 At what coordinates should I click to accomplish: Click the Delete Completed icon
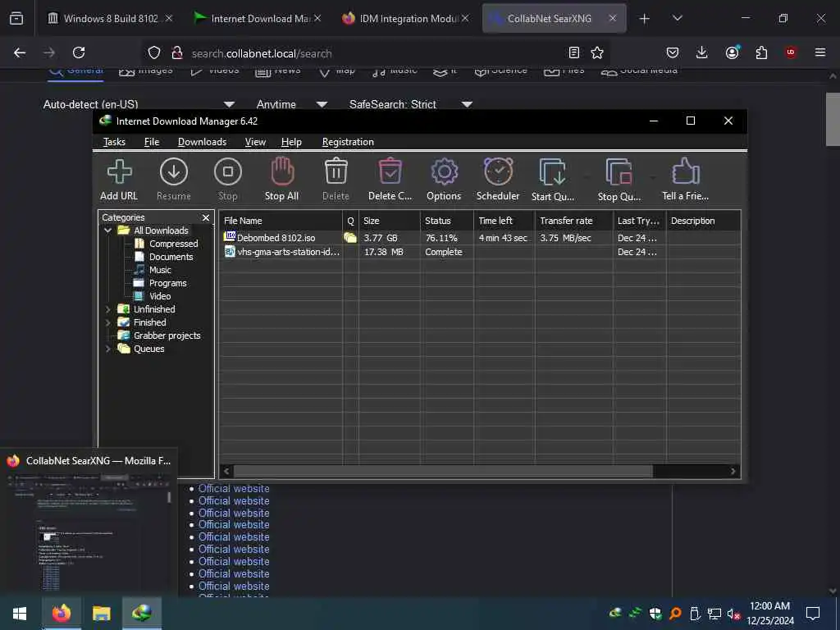pyautogui.click(x=390, y=179)
